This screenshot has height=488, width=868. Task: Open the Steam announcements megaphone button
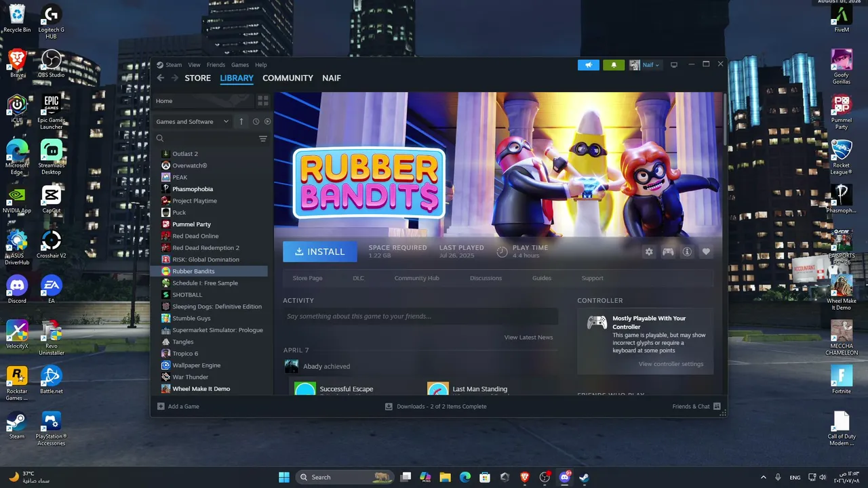point(589,65)
